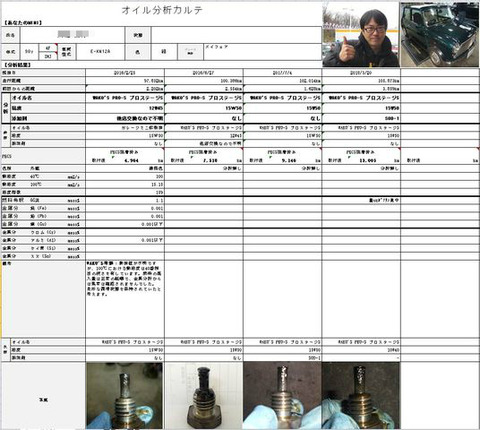This screenshot has width=480, height=430.
Task: Click the ケイ素 (Si) metal row label
Action: pyautogui.click(x=43, y=248)
